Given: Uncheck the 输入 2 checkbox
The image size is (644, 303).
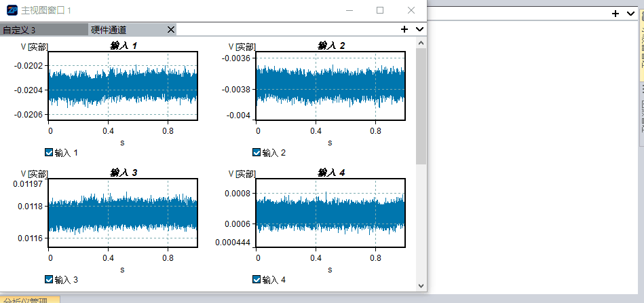Looking at the screenshot, I should [256, 153].
